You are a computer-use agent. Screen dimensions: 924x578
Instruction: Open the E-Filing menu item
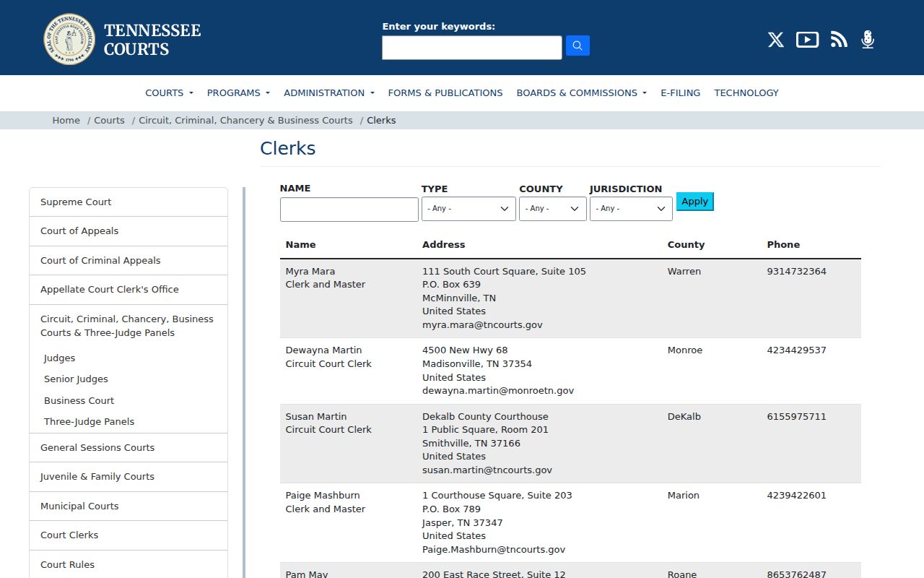click(681, 92)
